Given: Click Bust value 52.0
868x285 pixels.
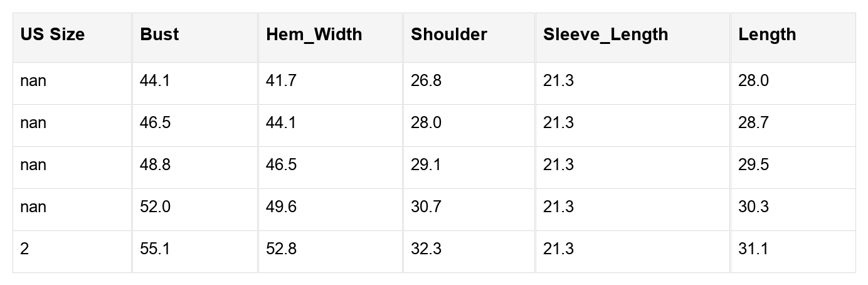Looking at the screenshot, I should [155, 207].
